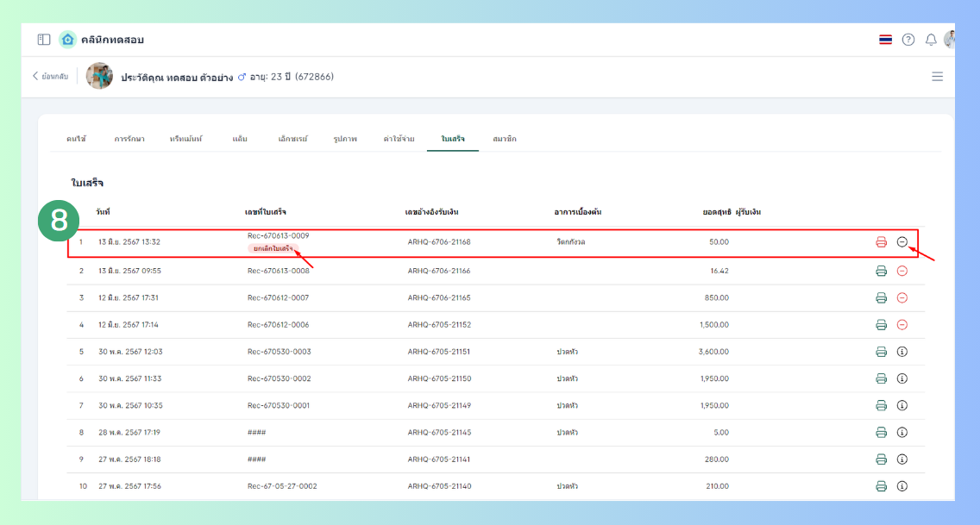Click the patient profile photo
This screenshot has height=525, width=980.
pyautogui.click(x=99, y=77)
